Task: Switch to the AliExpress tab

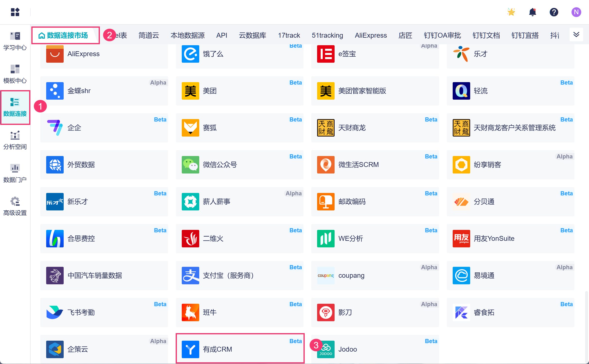Action: [371, 35]
